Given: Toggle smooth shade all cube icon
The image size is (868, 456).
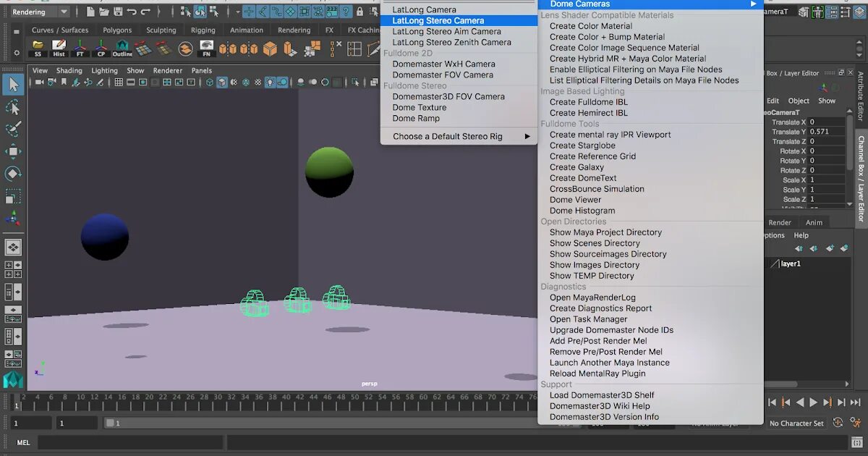Looking at the screenshot, I should coord(222,83).
